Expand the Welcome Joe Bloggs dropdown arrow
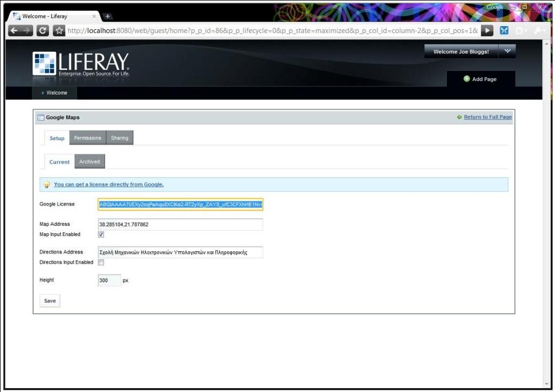555x392 pixels. point(507,51)
